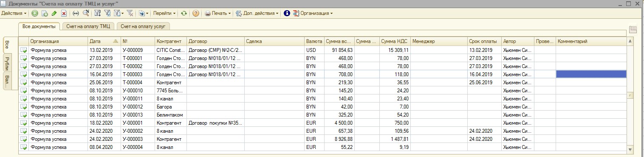Click the Срок оплаты column header
The image size is (644, 157).
pyautogui.click(x=484, y=42)
